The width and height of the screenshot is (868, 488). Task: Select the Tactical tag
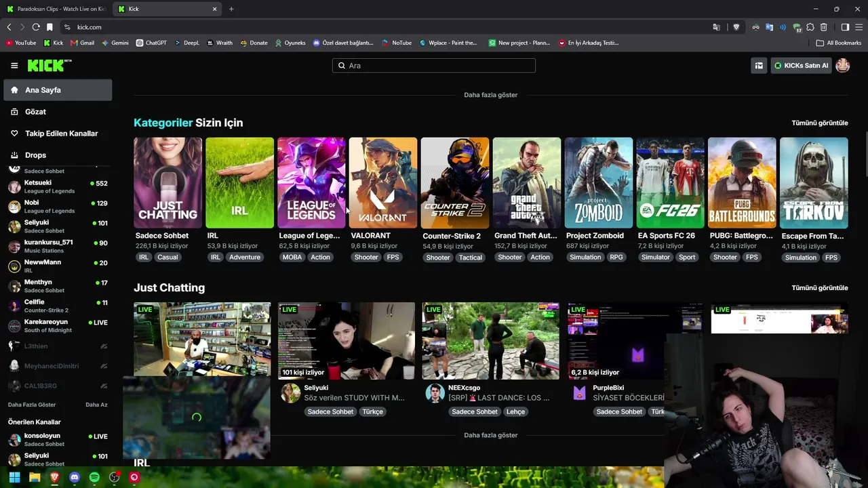click(x=470, y=258)
